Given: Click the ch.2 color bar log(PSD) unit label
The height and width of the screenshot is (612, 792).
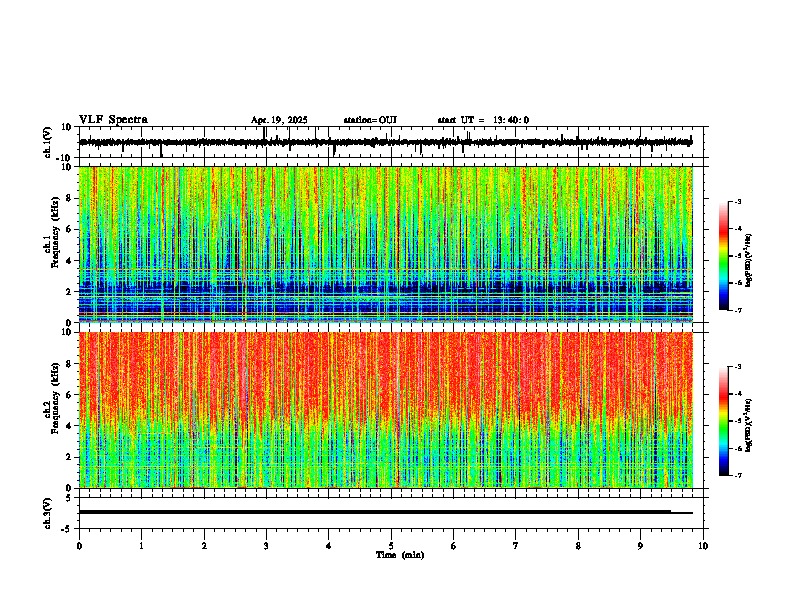Looking at the screenshot, I should point(749,426).
